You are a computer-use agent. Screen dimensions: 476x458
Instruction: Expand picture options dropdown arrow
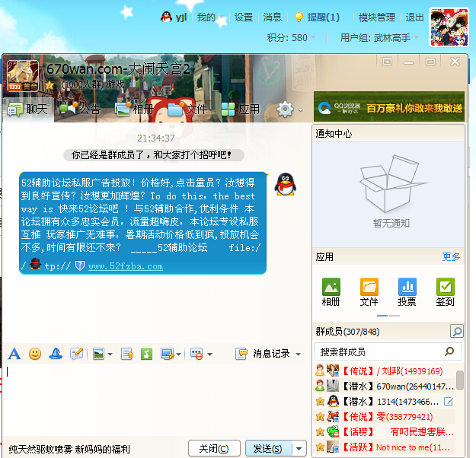110,354
